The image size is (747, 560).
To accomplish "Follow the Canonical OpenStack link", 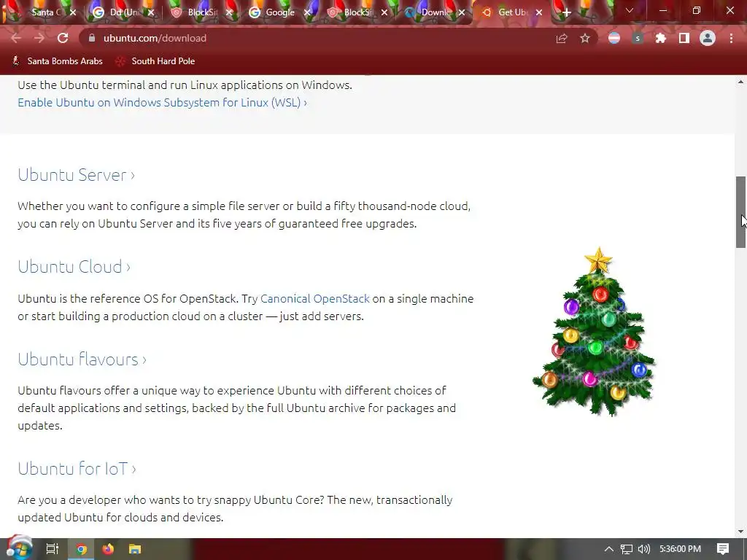I will [x=315, y=298].
